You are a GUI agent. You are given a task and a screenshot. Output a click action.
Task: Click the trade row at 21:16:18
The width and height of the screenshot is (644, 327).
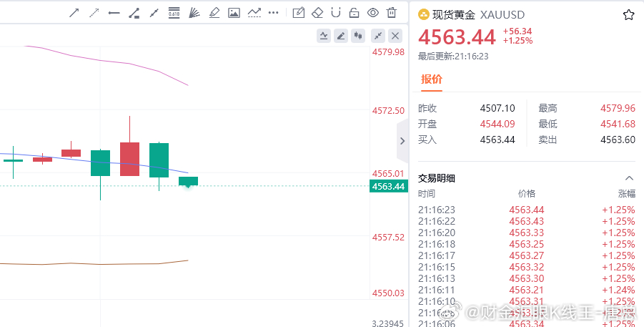click(x=527, y=244)
